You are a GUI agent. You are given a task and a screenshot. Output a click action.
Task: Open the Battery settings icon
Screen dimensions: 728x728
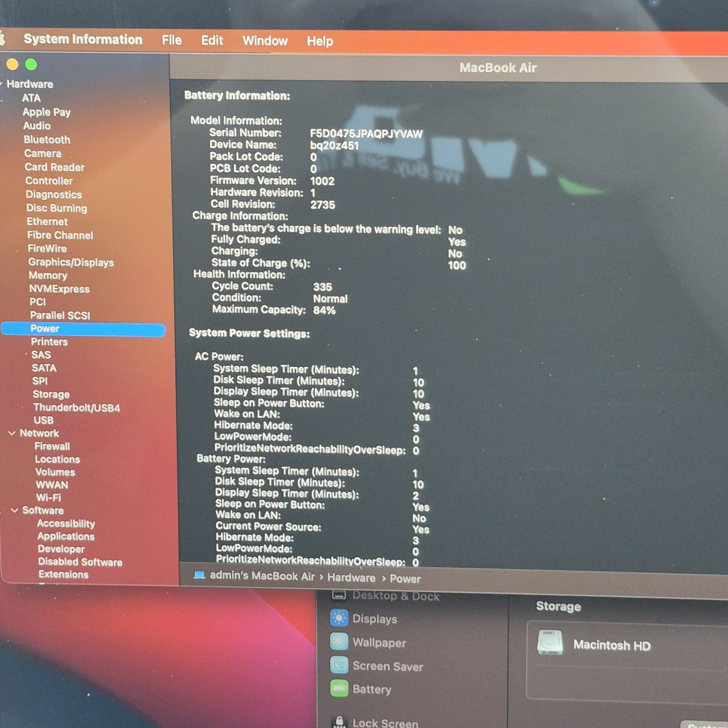(x=339, y=689)
